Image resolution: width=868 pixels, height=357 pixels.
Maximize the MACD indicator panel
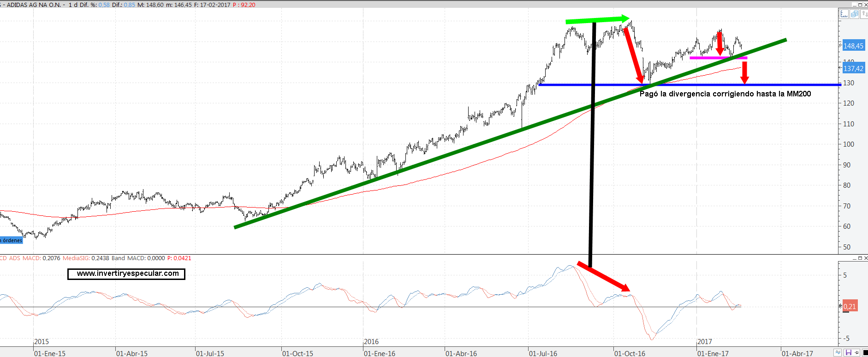(x=860, y=258)
